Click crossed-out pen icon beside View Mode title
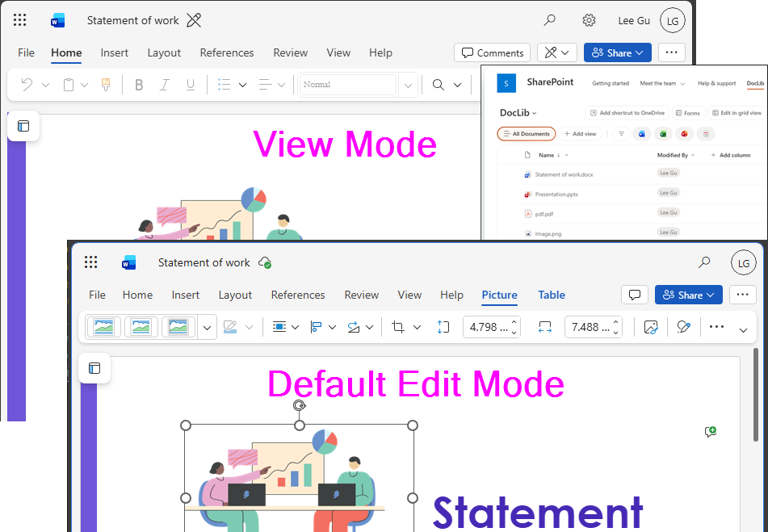Image resolution: width=768 pixels, height=532 pixels. 194,20
